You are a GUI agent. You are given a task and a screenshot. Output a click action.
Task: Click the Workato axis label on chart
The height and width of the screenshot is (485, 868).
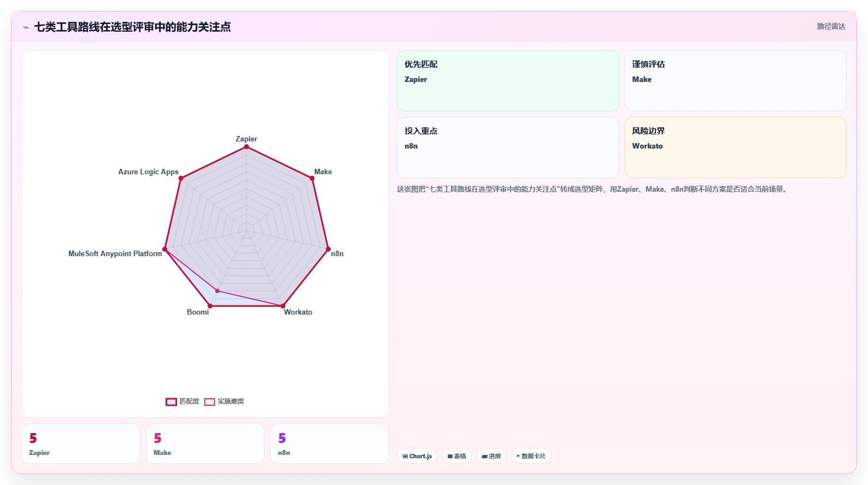click(298, 312)
